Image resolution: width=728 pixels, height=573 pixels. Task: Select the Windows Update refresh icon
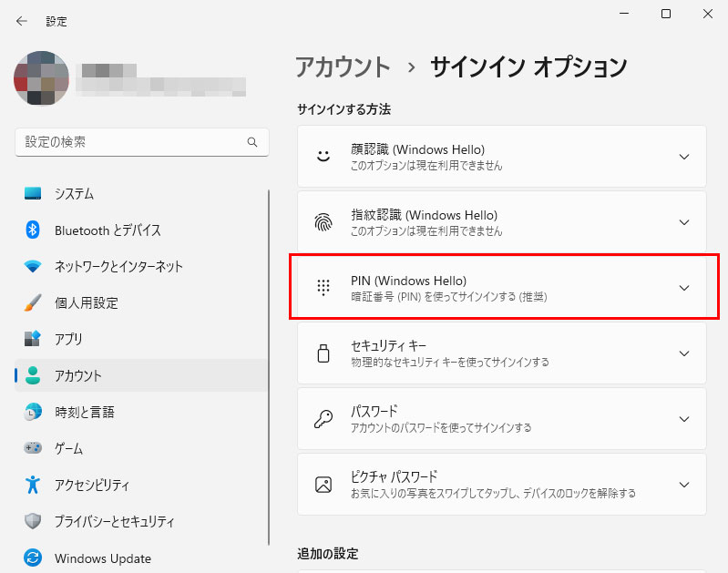(x=33, y=558)
